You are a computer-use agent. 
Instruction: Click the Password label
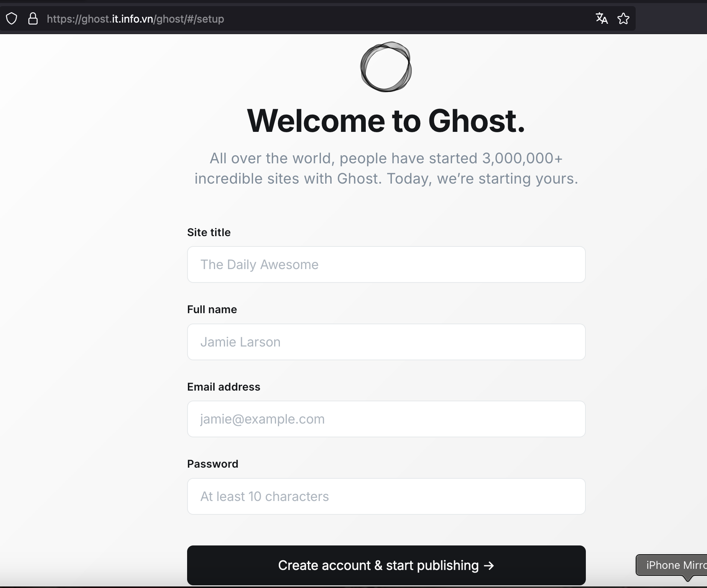click(x=212, y=464)
